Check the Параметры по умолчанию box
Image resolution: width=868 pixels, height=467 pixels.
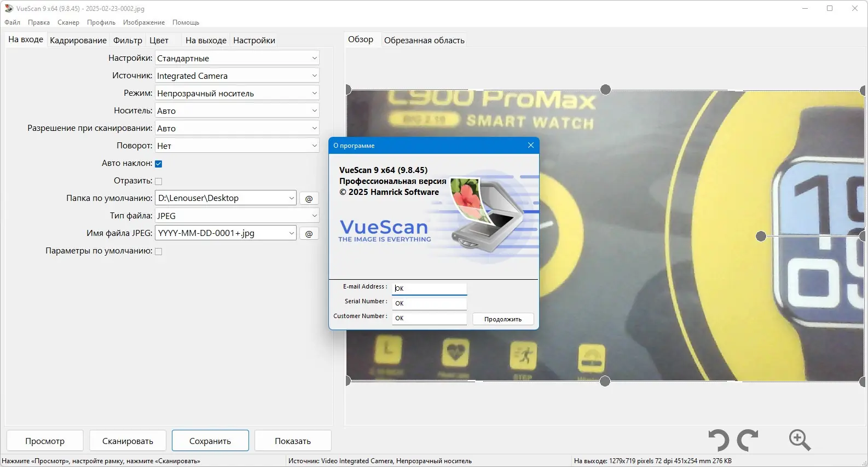point(159,251)
